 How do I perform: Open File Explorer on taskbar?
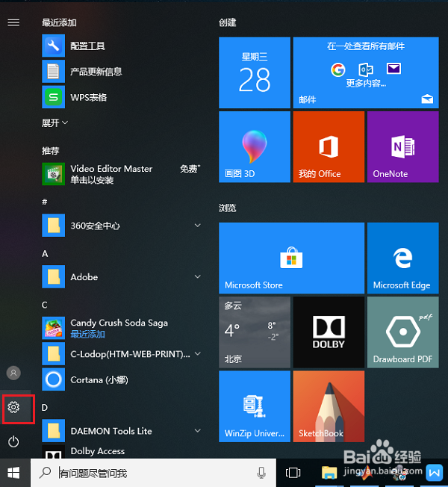coord(329,473)
